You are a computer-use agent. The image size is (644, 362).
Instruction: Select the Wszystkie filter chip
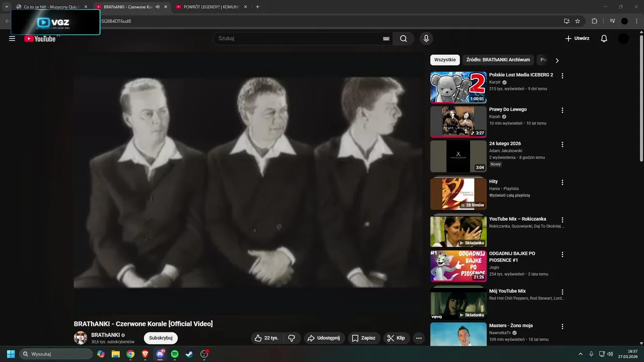pos(445,60)
